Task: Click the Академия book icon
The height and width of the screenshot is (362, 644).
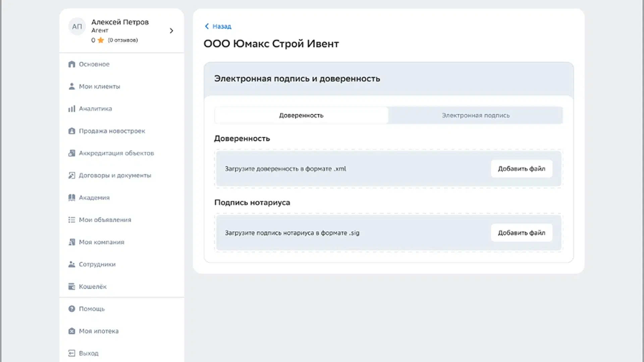Action: click(x=71, y=197)
